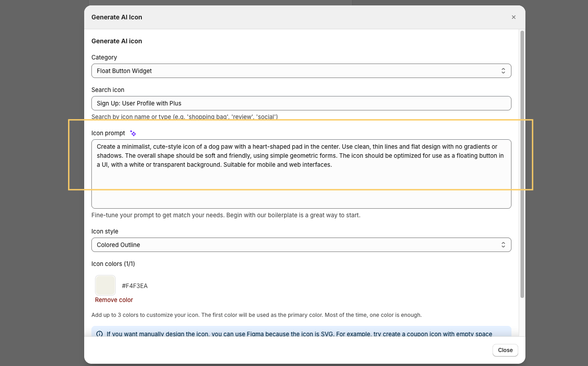Screen dimensions: 588x366
Task: Click the Category field label
Action: click(104, 57)
